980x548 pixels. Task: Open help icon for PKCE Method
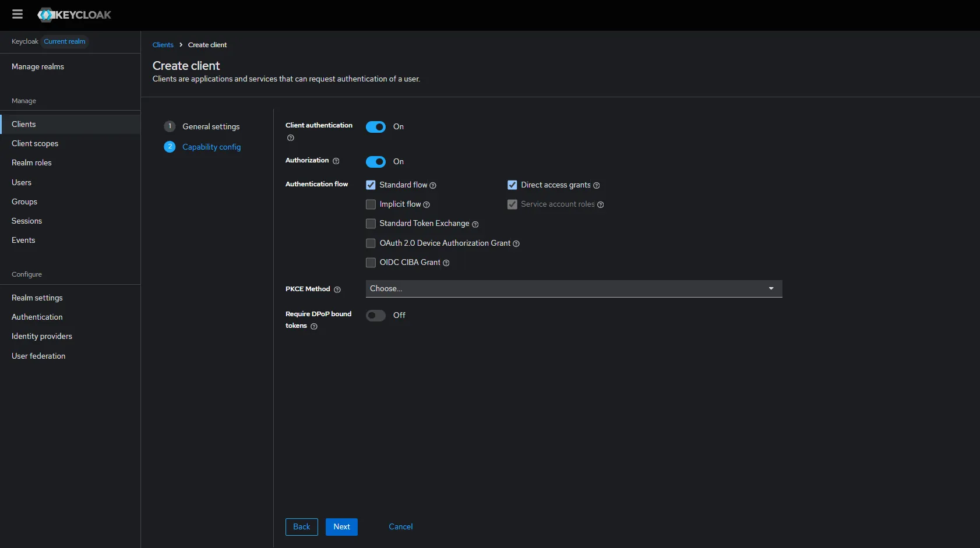coord(337,289)
